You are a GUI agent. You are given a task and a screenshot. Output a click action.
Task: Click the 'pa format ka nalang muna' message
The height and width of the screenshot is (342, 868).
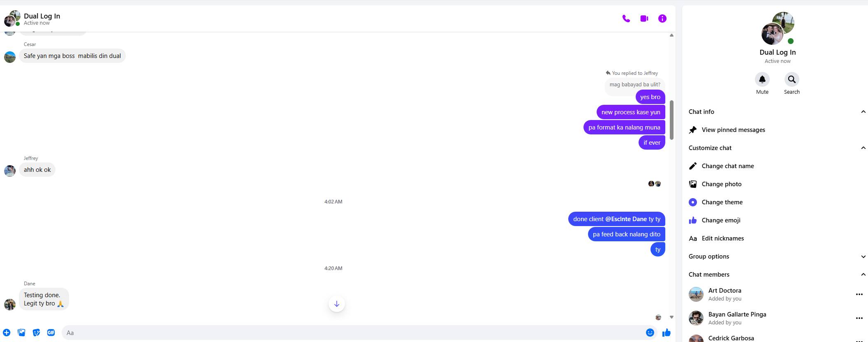coord(624,127)
